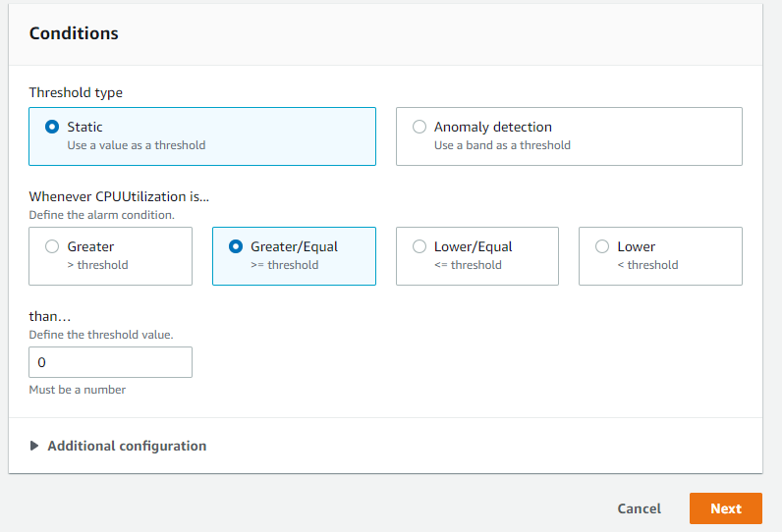The image size is (782, 532).
Task: Select the Greater condition radio circle
Action: tap(52, 246)
